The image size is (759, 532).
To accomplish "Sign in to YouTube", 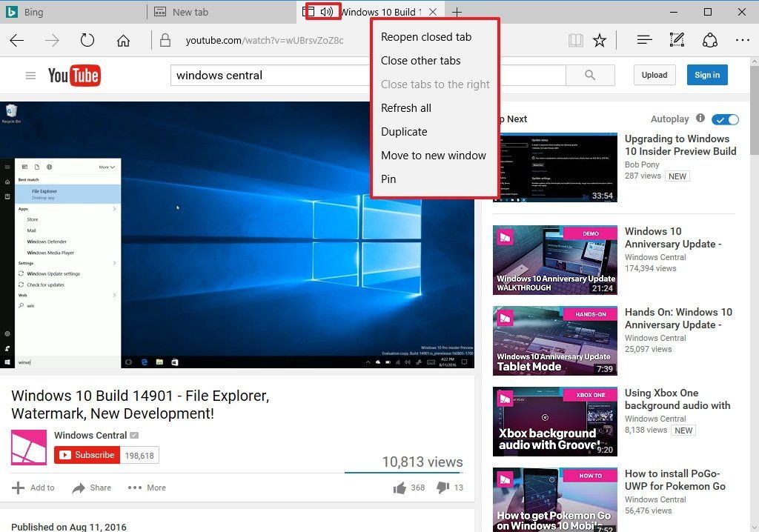I will tap(706, 75).
